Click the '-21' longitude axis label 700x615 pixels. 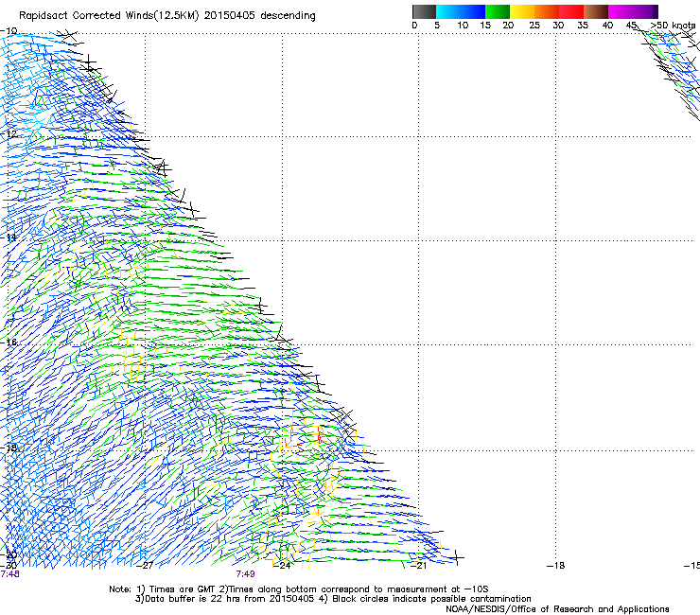click(419, 566)
